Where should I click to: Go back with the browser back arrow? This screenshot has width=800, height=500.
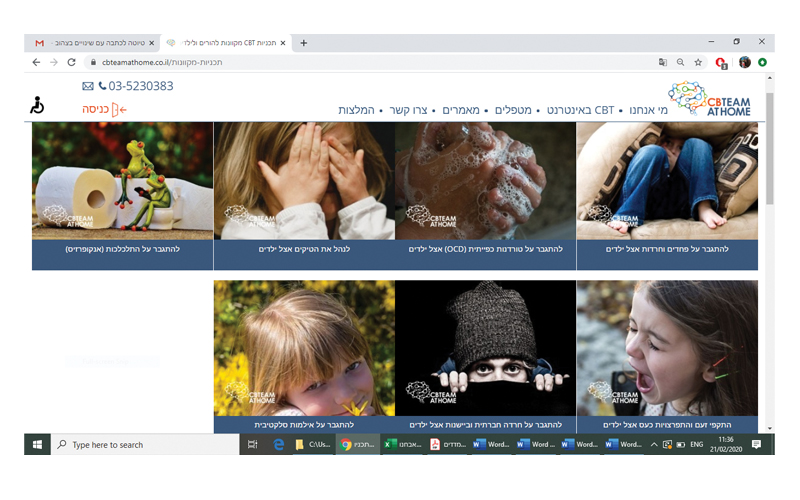point(36,62)
